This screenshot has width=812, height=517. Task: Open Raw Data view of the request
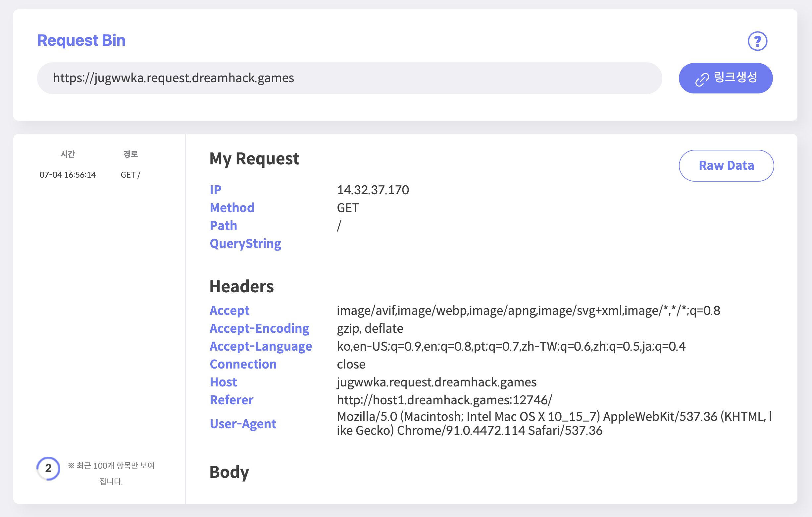tap(726, 165)
